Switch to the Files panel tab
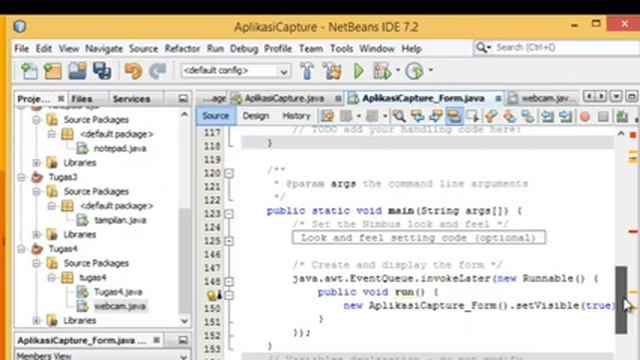This screenshot has height=360, width=640. tap(82, 99)
